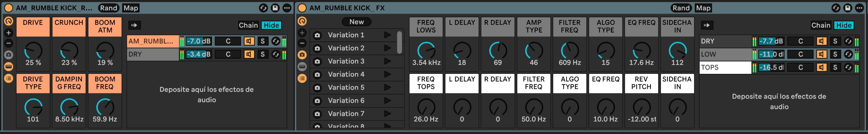This screenshot has height=134, width=868.
Task: Click the FREQ LOWS knob at 3.54 kHz
Action: [426, 51]
